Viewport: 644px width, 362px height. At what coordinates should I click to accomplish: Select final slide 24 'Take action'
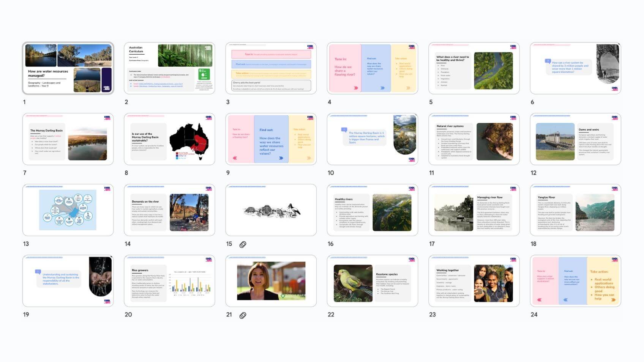pyautogui.click(x=575, y=281)
